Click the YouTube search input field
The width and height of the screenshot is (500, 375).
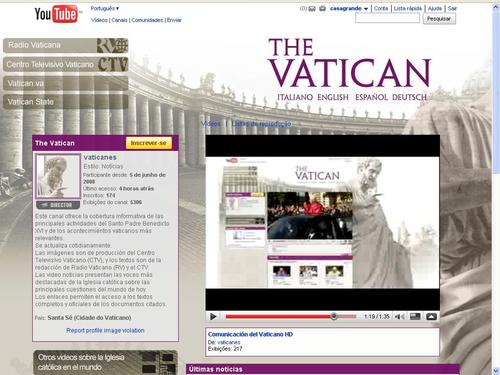pos(387,19)
